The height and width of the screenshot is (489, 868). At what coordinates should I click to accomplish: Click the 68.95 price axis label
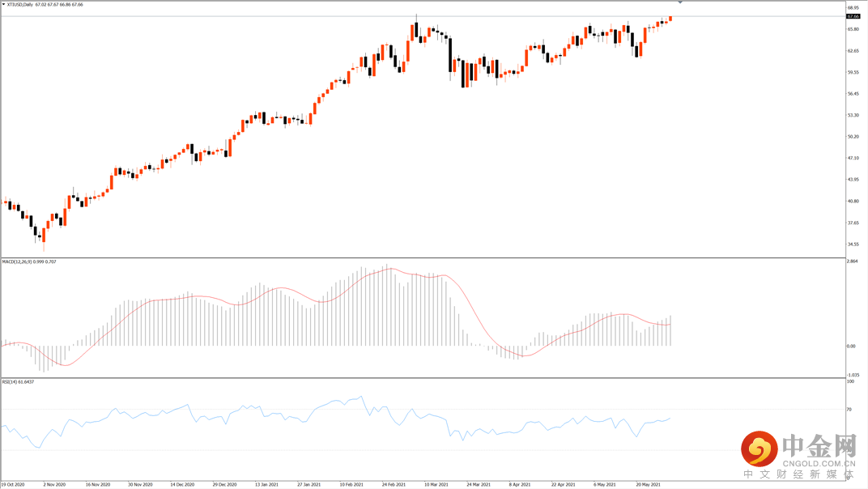point(853,8)
